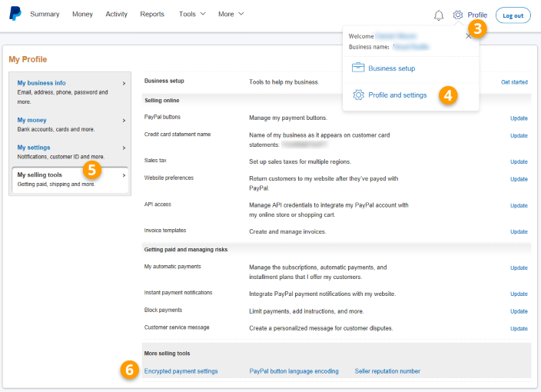Update My automatic payments

pyautogui.click(x=519, y=267)
